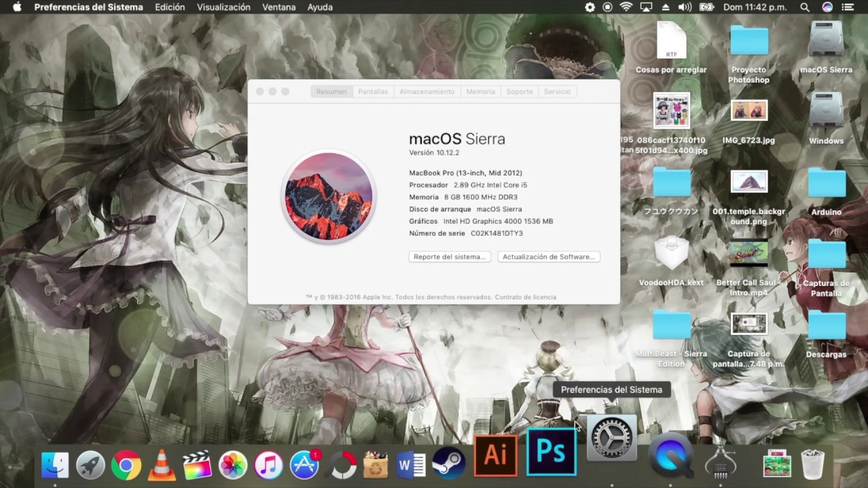This screenshot has height=488, width=868.
Task: Click System Preferences gear in Dock
Action: click(612, 437)
